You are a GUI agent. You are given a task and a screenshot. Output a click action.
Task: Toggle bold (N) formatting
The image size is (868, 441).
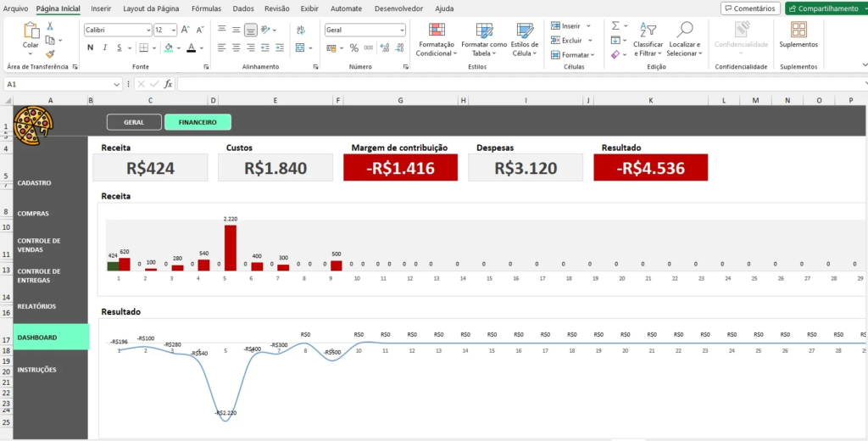click(90, 47)
